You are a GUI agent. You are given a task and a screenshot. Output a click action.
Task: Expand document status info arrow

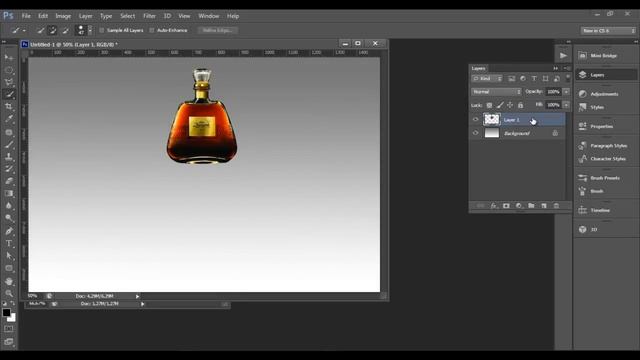[x=138, y=296]
